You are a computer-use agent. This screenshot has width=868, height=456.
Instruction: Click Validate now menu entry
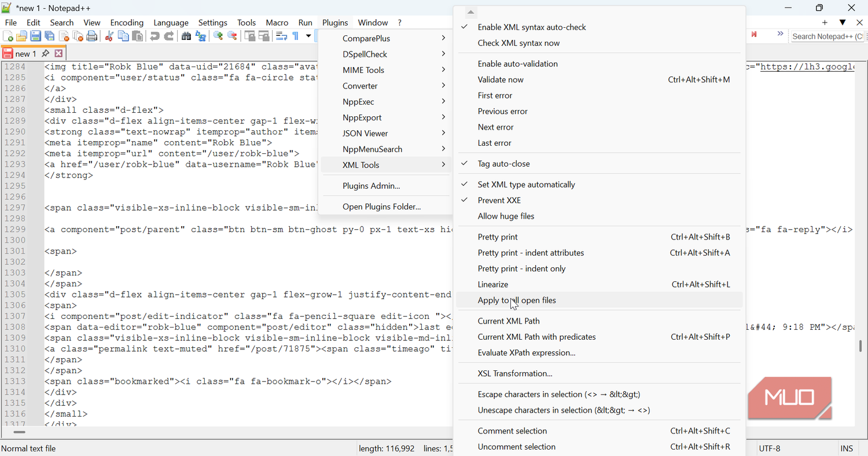pyautogui.click(x=599, y=79)
